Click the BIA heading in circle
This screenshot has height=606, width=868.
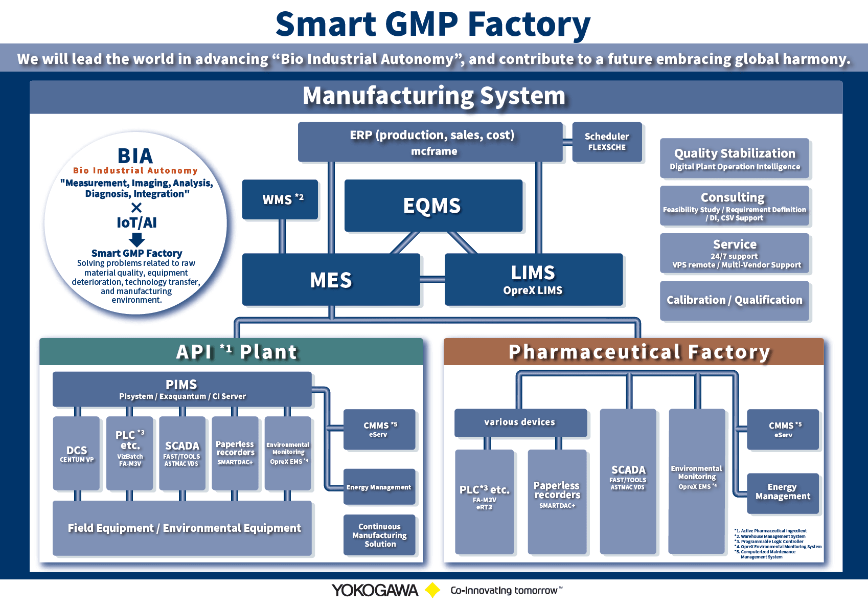coord(135,156)
